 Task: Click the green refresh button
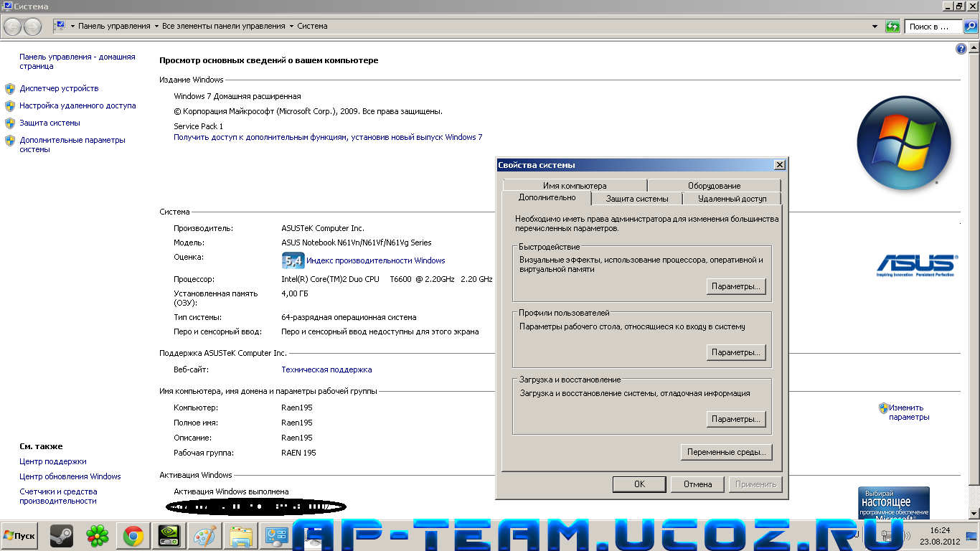coord(892,27)
